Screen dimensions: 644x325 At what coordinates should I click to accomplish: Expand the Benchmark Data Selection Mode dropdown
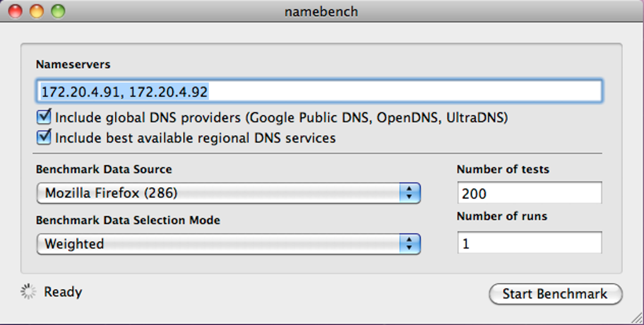coord(229,244)
